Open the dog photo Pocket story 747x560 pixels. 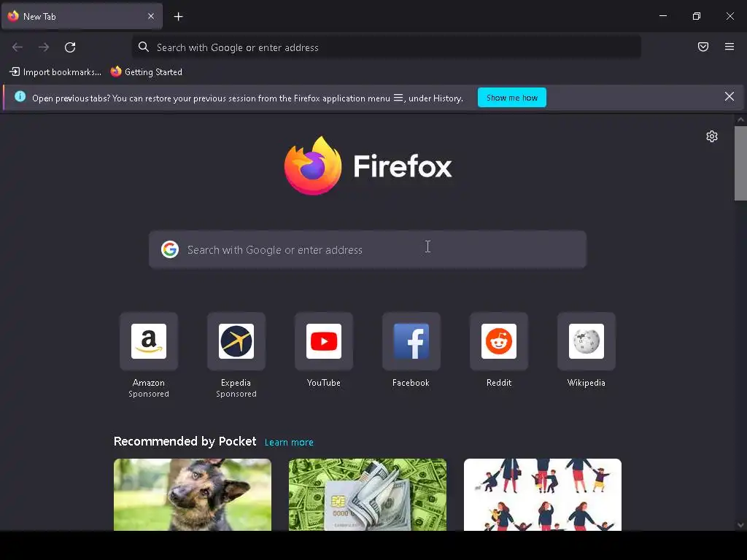[x=193, y=494]
